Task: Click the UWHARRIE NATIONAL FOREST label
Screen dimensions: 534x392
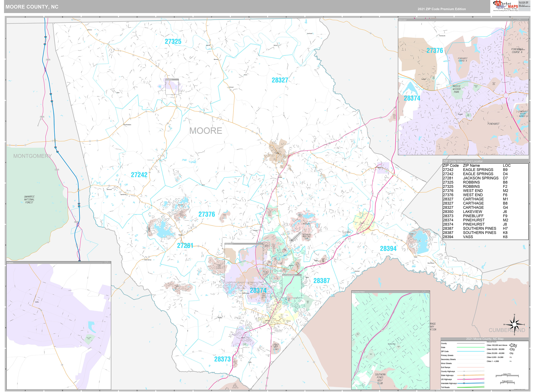Action: click(29, 200)
